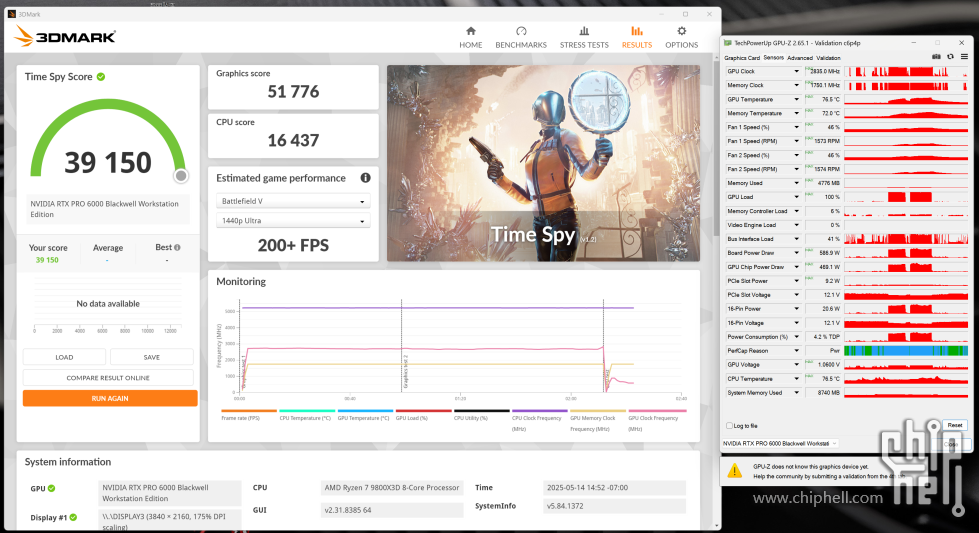979x533 pixels.
Task: Click the Graphics score value 51 776
Action: (x=293, y=92)
